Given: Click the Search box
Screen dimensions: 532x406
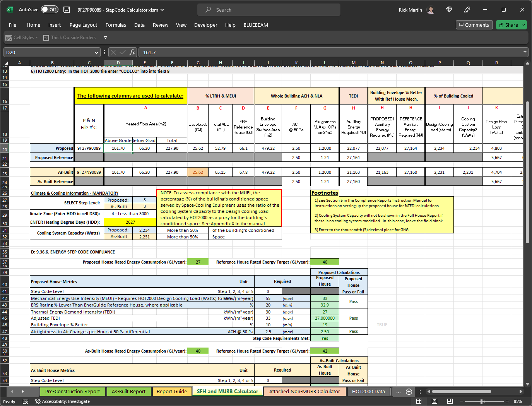Looking at the screenshot, I should [269, 10].
